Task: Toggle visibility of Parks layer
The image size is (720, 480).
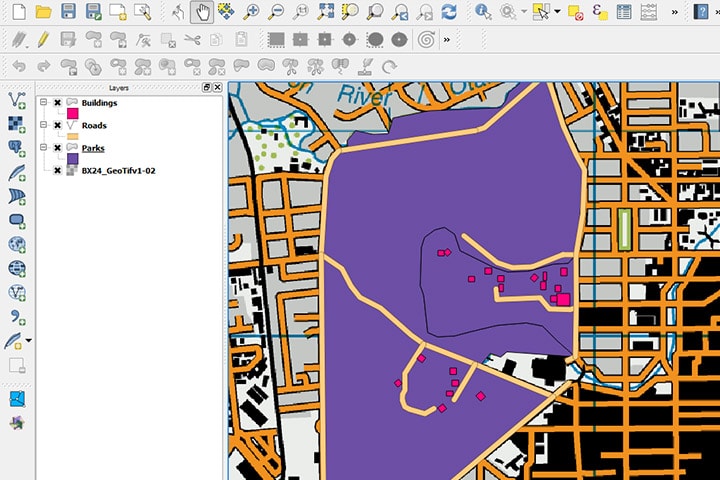Action: (x=57, y=147)
